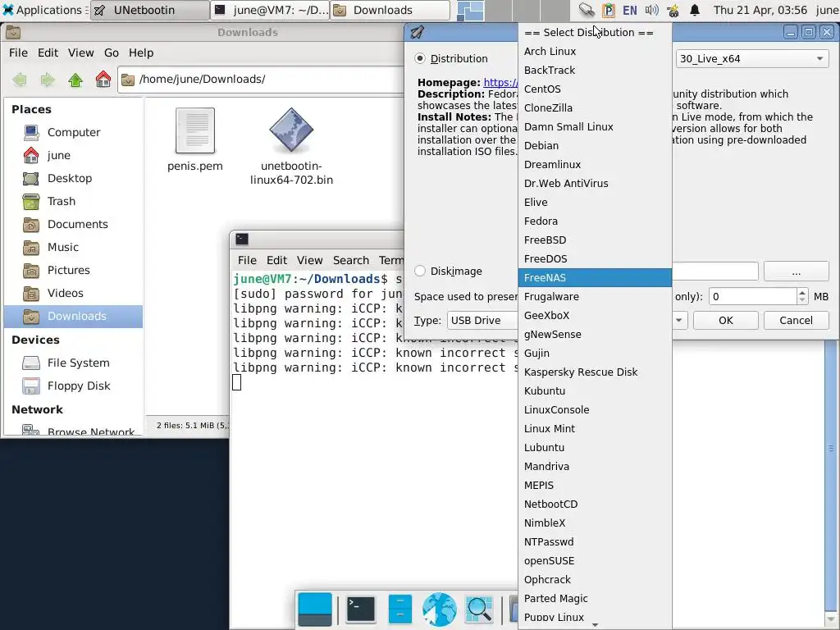Open Trash in Places sidebar
This screenshot has width=840, height=630.
[x=73, y=202]
